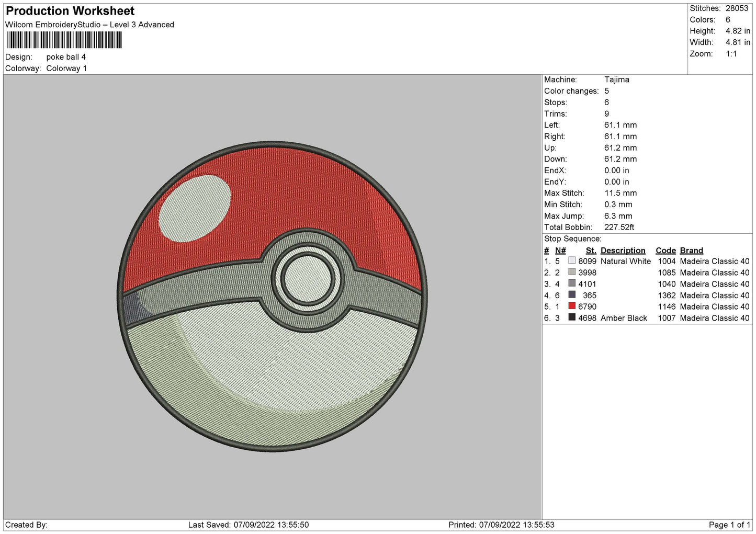The image size is (756, 534).
Task: Click the red swatch for code 1146
Action: click(x=572, y=306)
